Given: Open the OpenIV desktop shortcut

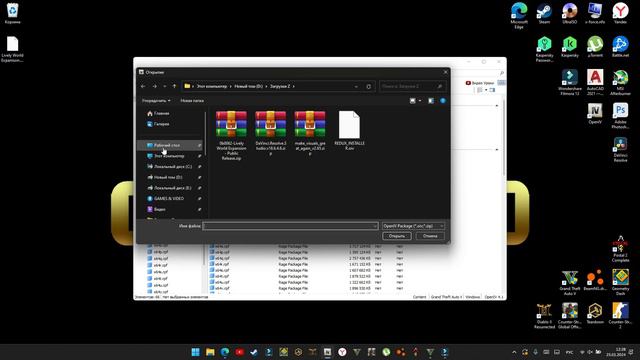Looking at the screenshot, I should tap(595, 113).
